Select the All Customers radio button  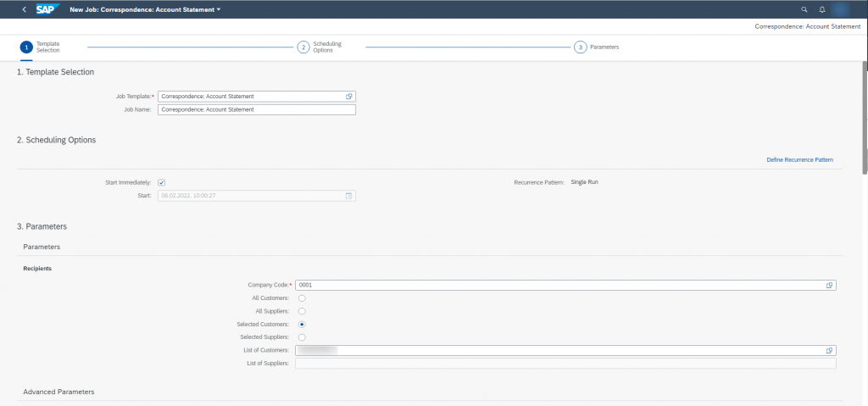tap(303, 298)
